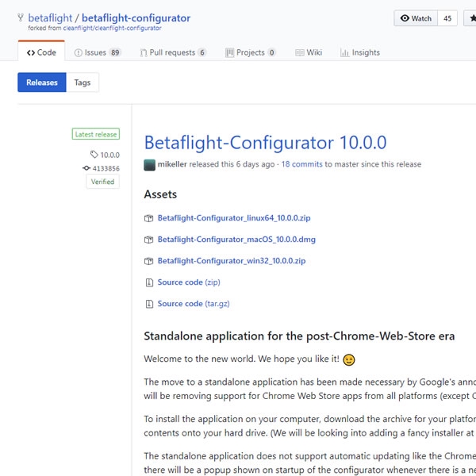Open betaflight-configurator repository link
The width and height of the screenshot is (476, 476).
136,18
